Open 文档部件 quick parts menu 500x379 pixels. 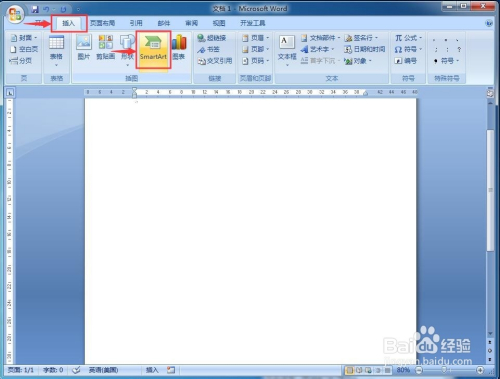click(x=320, y=38)
